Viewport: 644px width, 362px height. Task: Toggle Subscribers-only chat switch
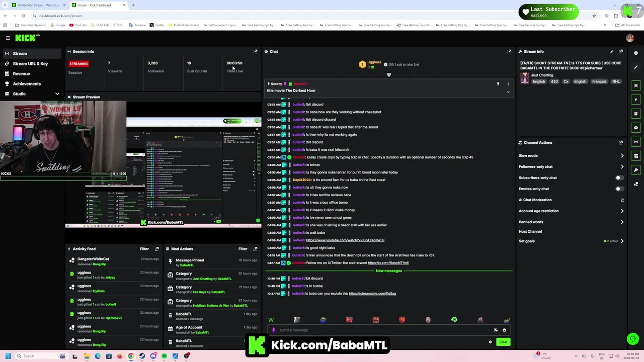619,177
